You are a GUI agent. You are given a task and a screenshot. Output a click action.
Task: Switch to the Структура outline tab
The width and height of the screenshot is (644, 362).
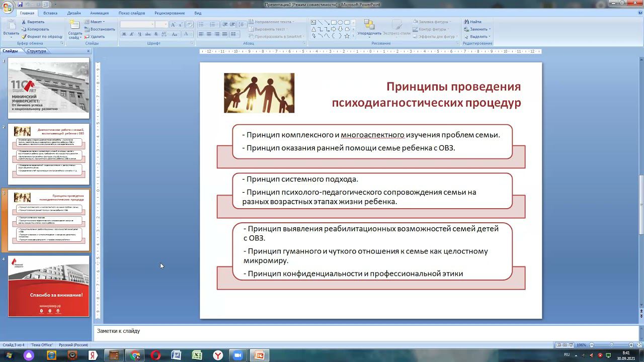[x=37, y=51]
